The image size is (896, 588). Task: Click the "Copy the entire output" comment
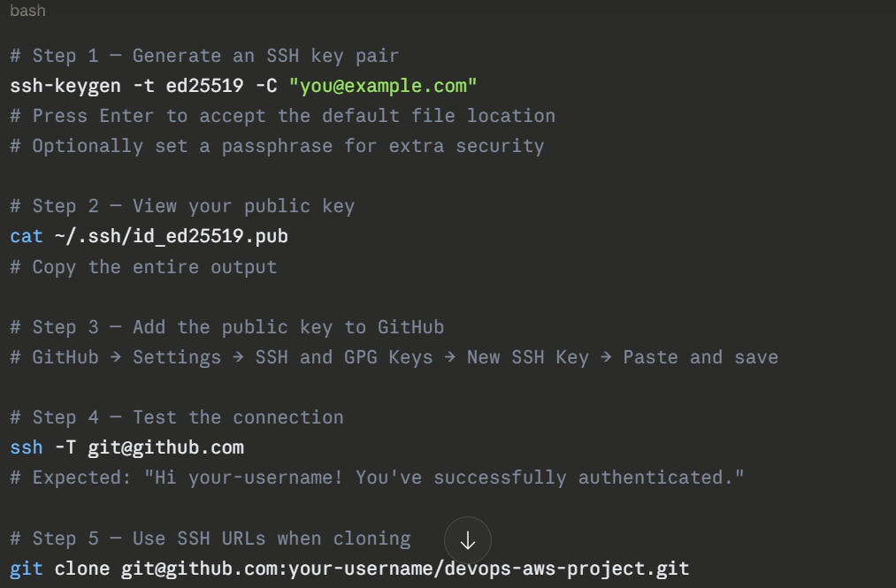pos(143,267)
